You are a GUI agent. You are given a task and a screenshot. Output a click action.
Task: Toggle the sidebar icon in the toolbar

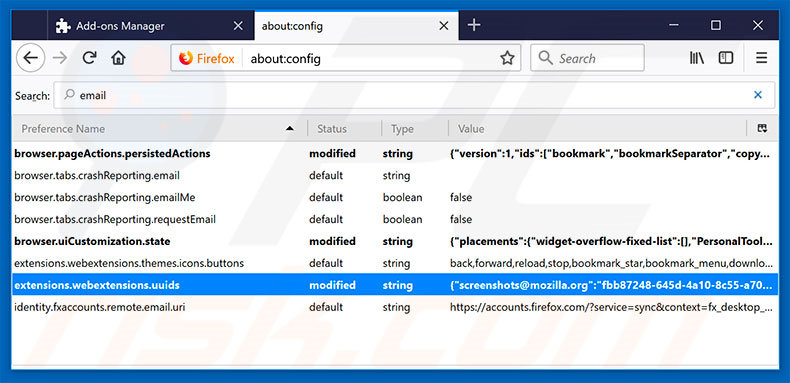click(x=726, y=58)
